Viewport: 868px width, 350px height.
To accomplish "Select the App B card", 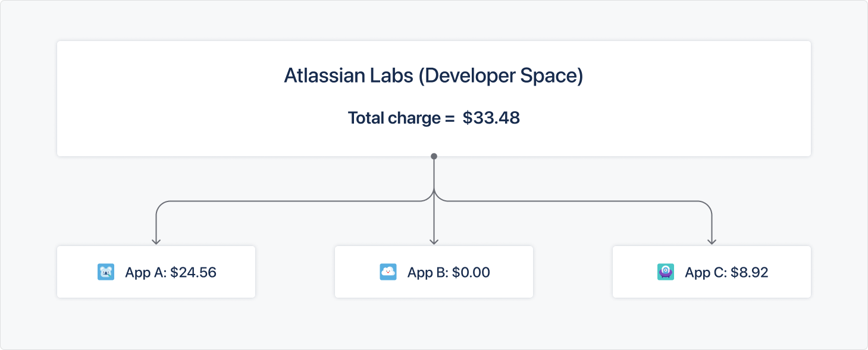I will (434, 272).
